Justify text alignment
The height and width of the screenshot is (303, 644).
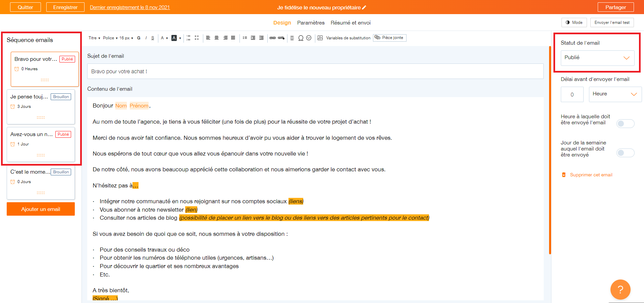(233, 38)
